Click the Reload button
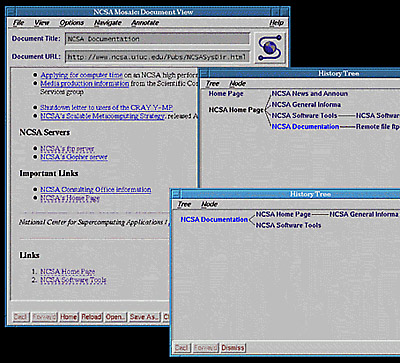The image size is (400, 363). [91, 317]
